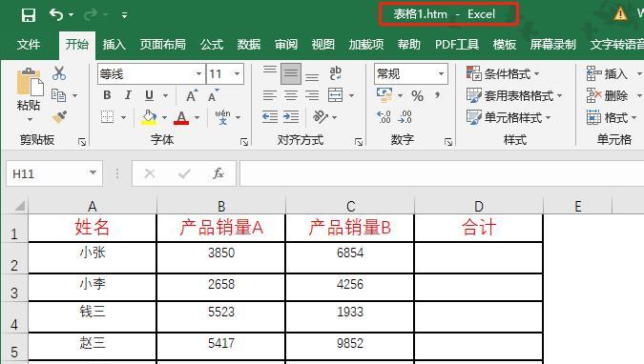Viewport: 644px width, 364px height.
Task: Undo the last action
Action: click(56, 15)
